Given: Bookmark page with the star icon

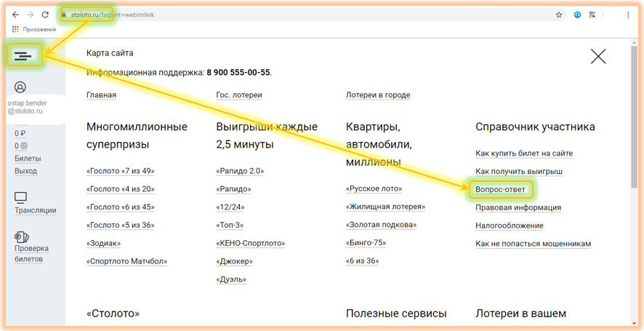Looking at the screenshot, I should click(x=558, y=15).
